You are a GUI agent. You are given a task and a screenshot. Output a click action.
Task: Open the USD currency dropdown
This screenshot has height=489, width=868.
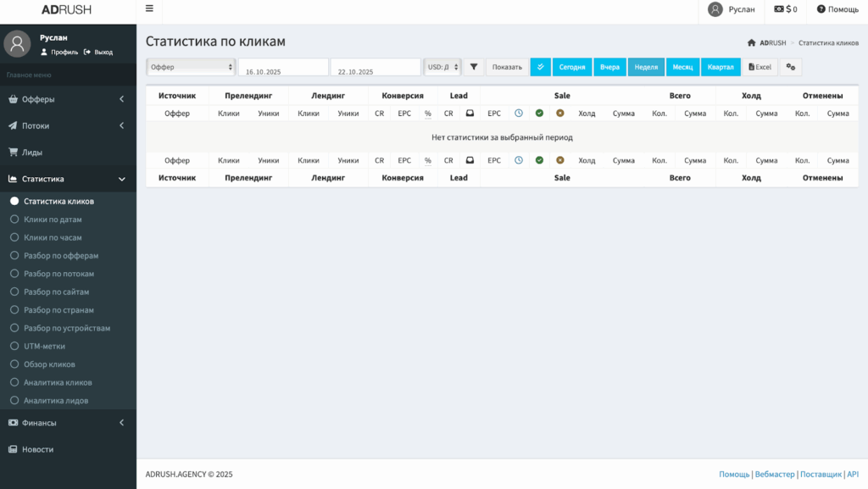point(442,67)
